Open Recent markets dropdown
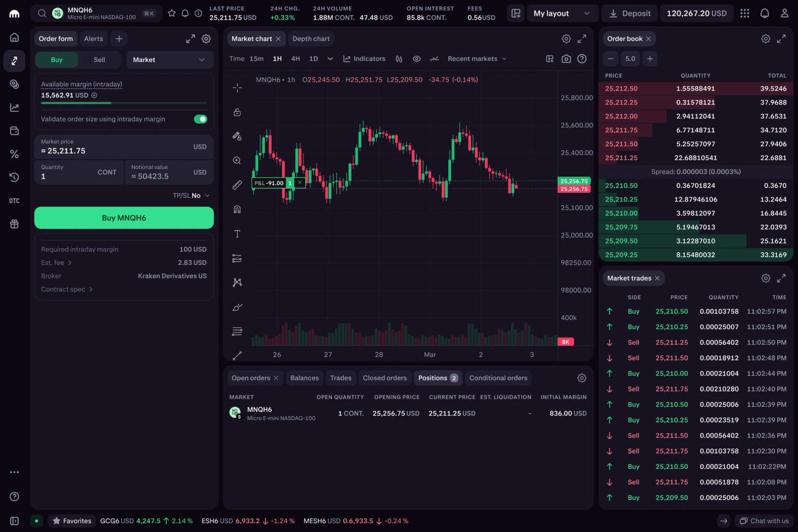The image size is (798, 532). 477,59
